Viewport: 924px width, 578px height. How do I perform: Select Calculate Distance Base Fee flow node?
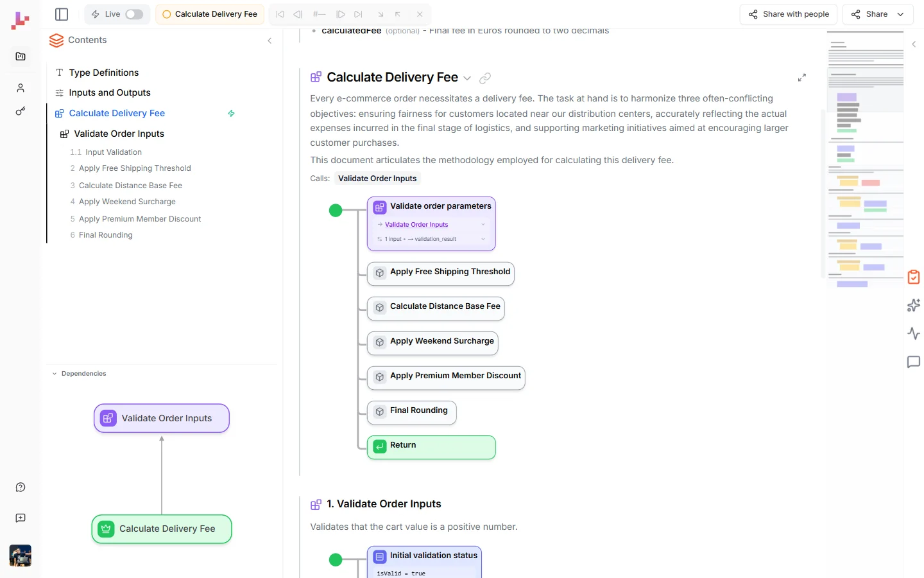point(436,308)
